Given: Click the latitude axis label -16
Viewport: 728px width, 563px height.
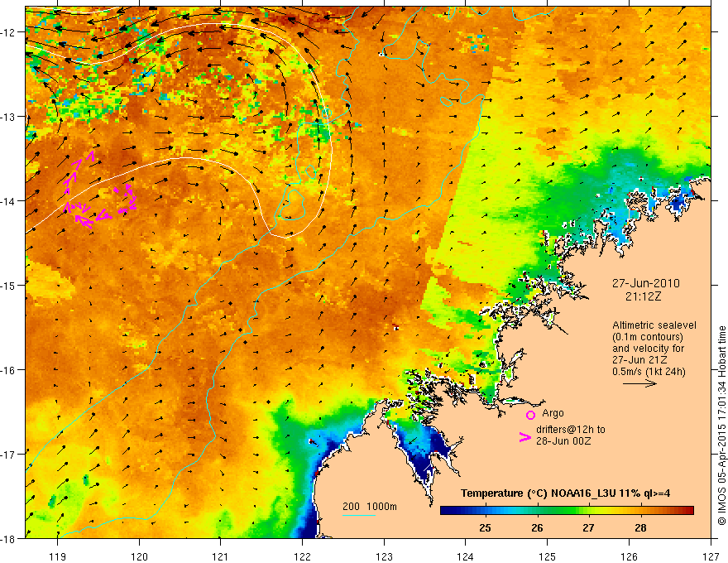Looking at the screenshot, I should 9,370.
